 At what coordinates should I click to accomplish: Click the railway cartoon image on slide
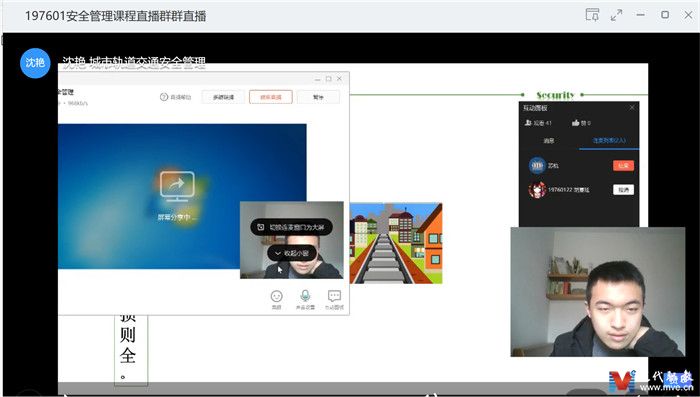[396, 243]
